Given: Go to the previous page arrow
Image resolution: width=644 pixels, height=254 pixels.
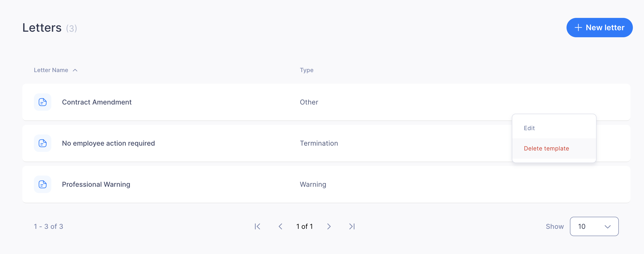Looking at the screenshot, I should (280, 226).
